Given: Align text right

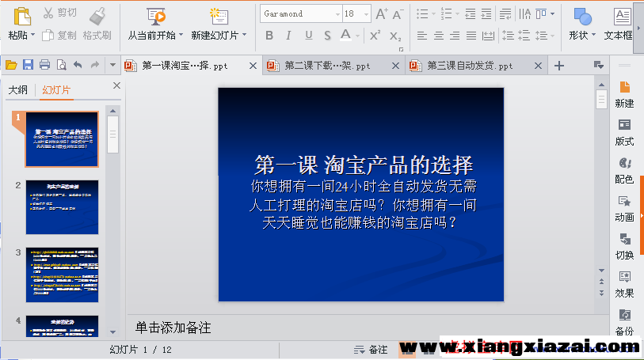Looking at the screenshot, I should [455, 36].
